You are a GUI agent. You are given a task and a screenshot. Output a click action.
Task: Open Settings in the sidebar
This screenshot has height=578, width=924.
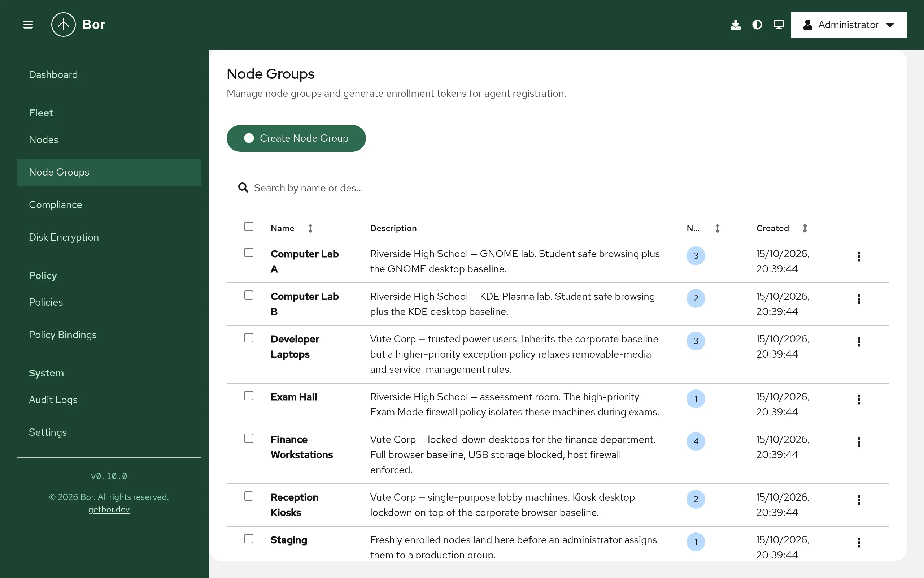pos(109,432)
